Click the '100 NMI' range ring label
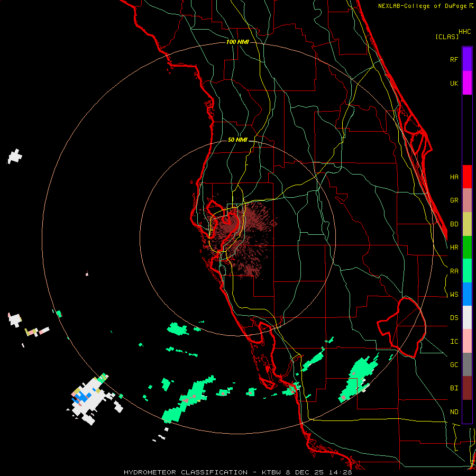Image resolution: width=476 pixels, height=476 pixels. coord(237,42)
